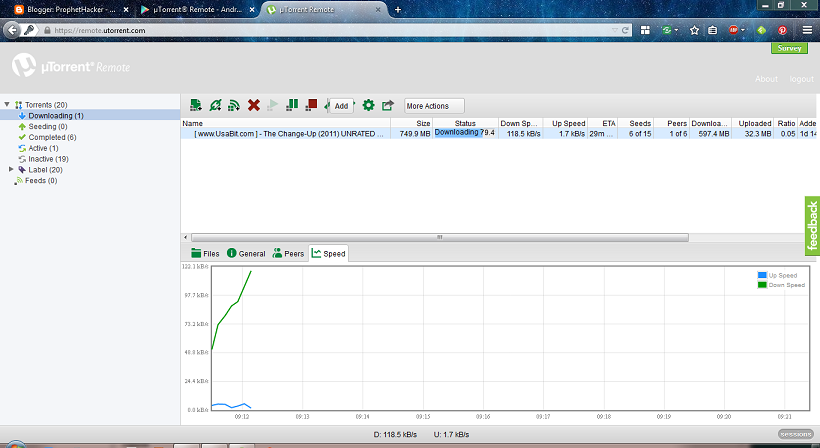Select Inactive (19) in the sidebar
Screen dimensions: 820x448
click(48, 159)
